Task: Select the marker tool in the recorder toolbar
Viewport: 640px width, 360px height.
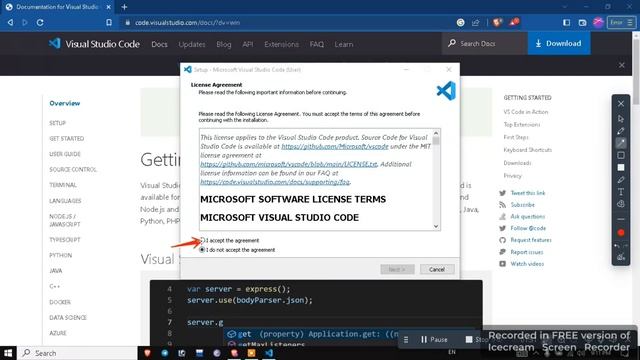Action: [621, 180]
